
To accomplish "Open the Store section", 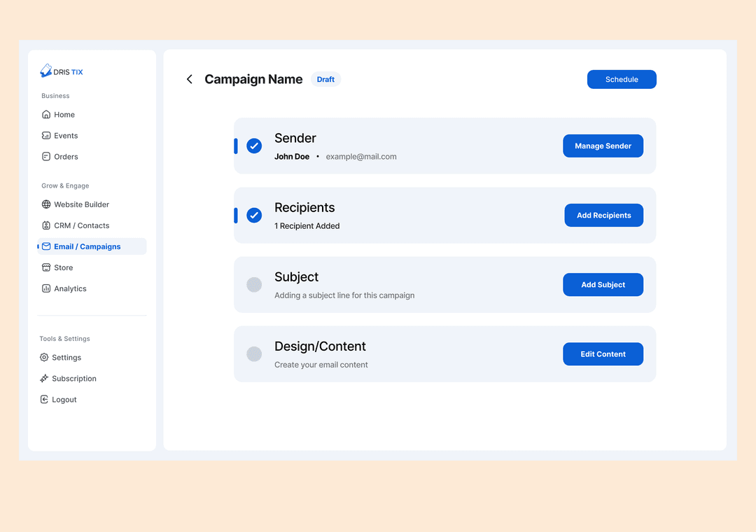I will pyautogui.click(x=92, y=267).
